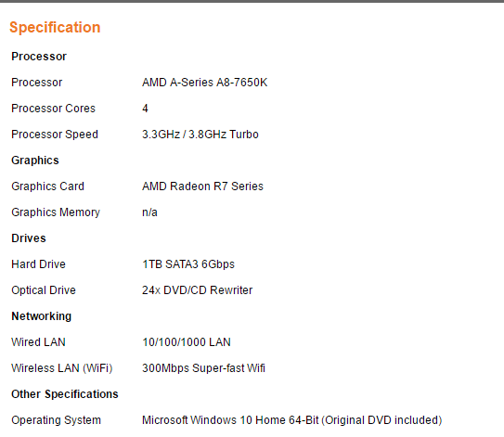Click the Wireless LAN (WiFi) label
The width and height of the screenshot is (504, 437).
click(62, 368)
